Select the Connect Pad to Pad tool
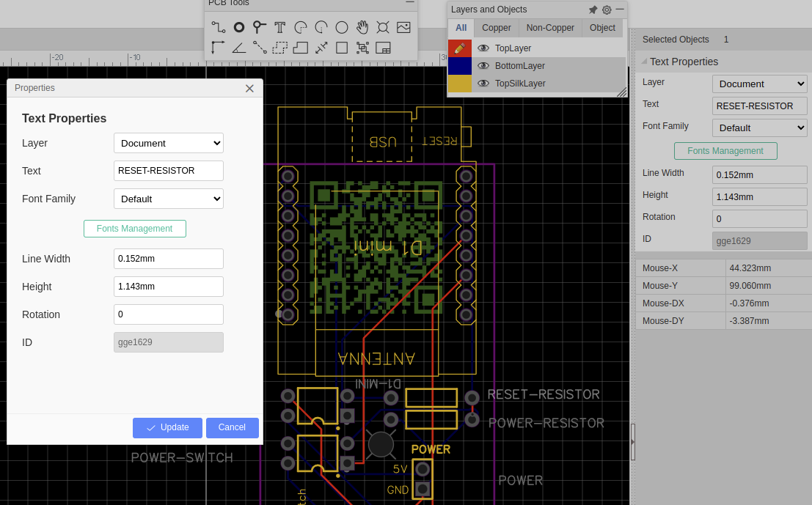 tap(260, 48)
